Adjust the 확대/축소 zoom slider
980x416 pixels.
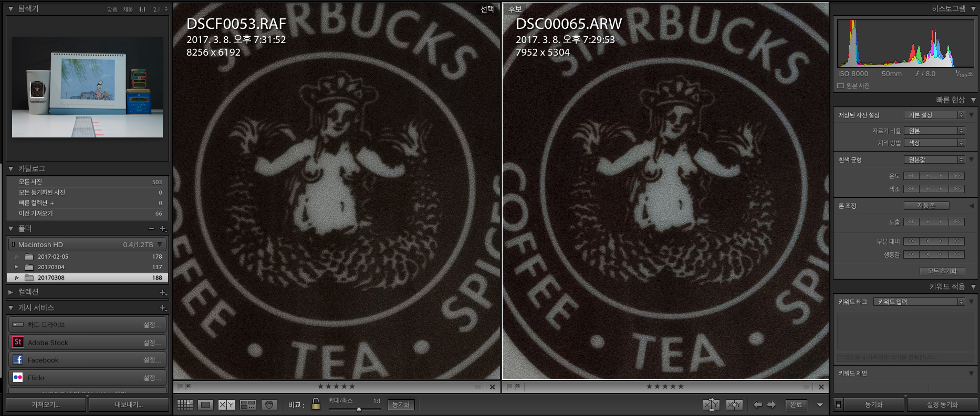pyautogui.click(x=359, y=409)
